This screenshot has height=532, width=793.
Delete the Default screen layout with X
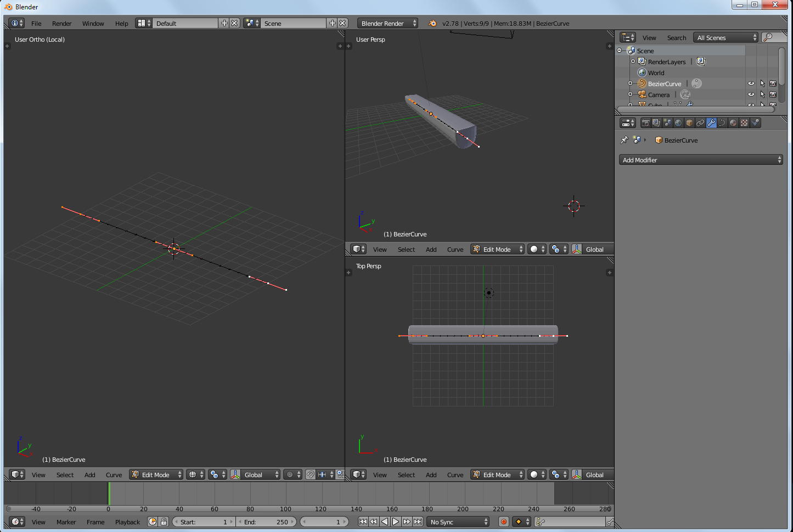[x=234, y=23]
